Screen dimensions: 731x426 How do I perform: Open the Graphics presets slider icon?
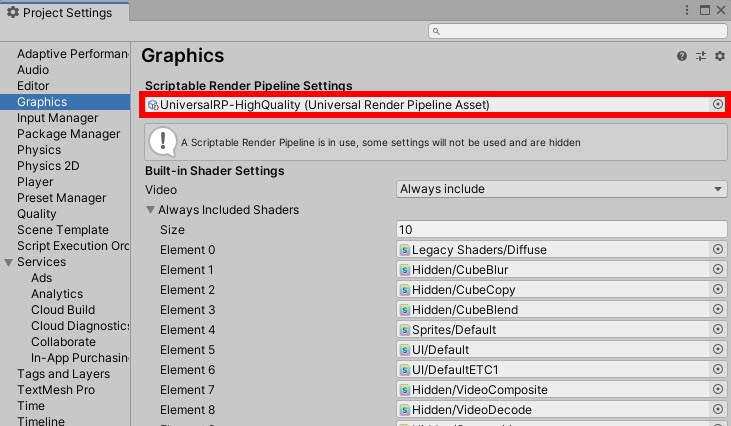click(701, 56)
